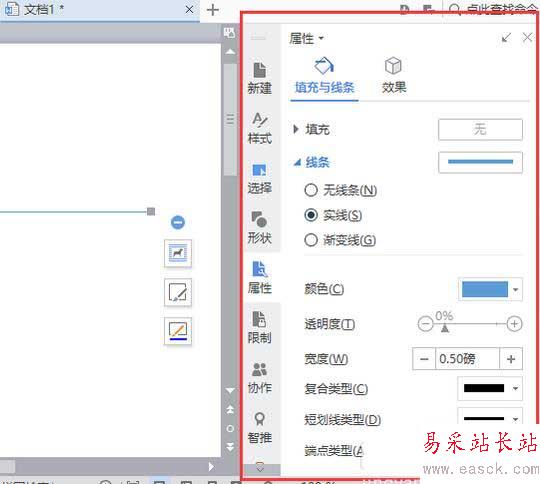Open the fill preset box showing 无
Screen dimensions: 540x484
pos(480,130)
